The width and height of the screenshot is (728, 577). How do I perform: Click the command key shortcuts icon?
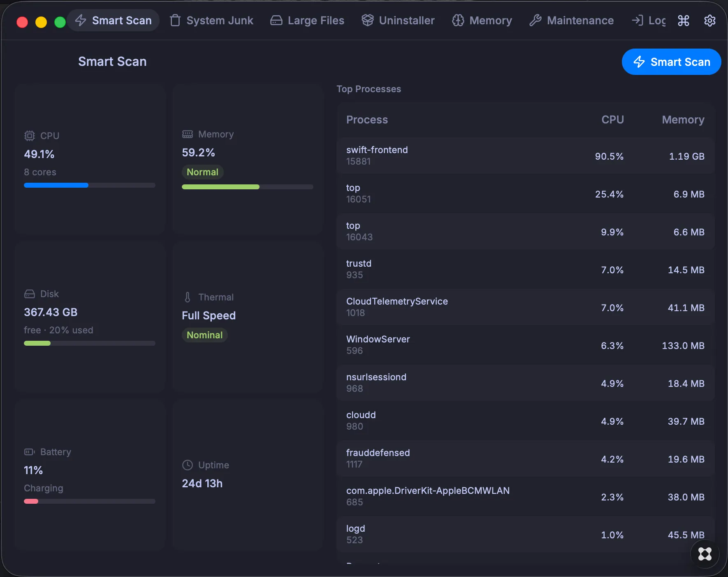(x=684, y=21)
